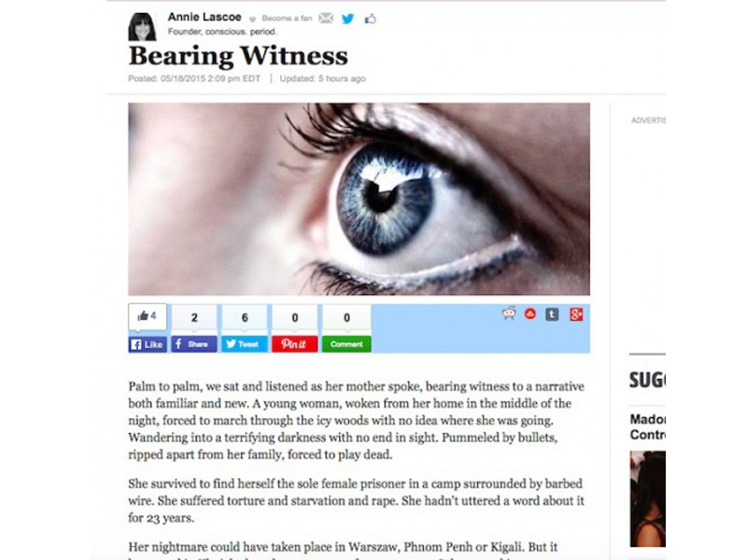The height and width of the screenshot is (560, 747).
Task: Share article via StumbleUpon red icon
Action: [x=530, y=314]
